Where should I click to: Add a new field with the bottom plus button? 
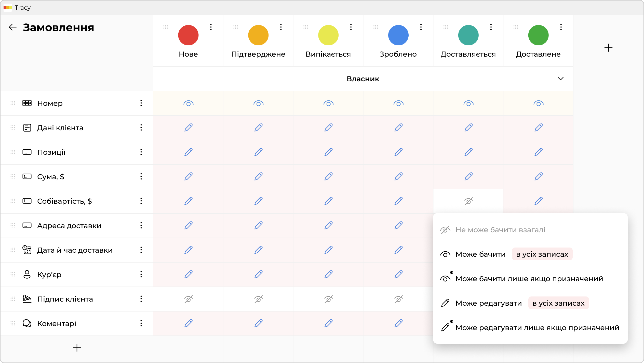tap(77, 348)
